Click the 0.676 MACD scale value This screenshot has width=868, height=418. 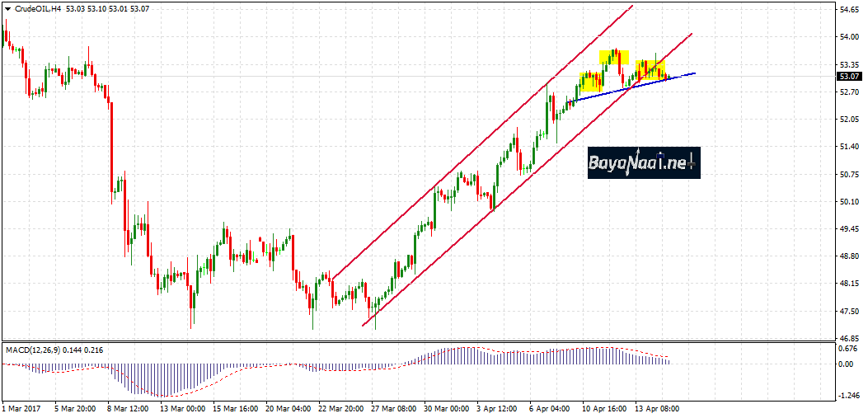[x=847, y=348]
